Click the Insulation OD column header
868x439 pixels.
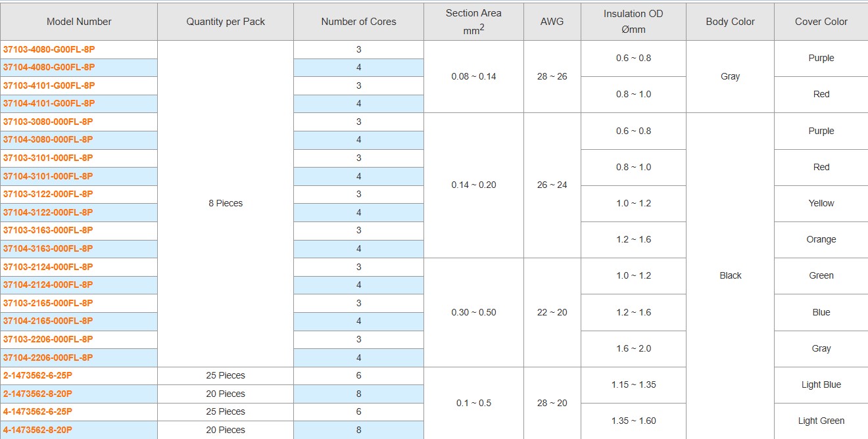pyautogui.click(x=633, y=21)
